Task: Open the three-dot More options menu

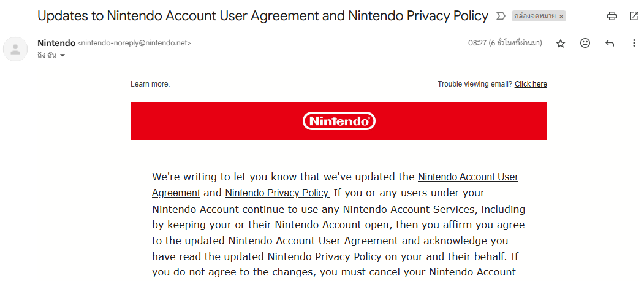Action: tap(634, 43)
